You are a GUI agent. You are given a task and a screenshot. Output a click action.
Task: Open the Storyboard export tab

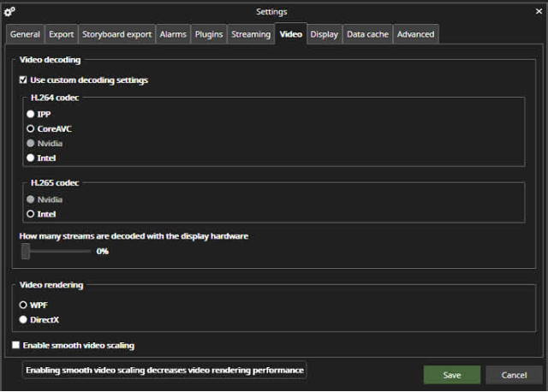click(116, 34)
